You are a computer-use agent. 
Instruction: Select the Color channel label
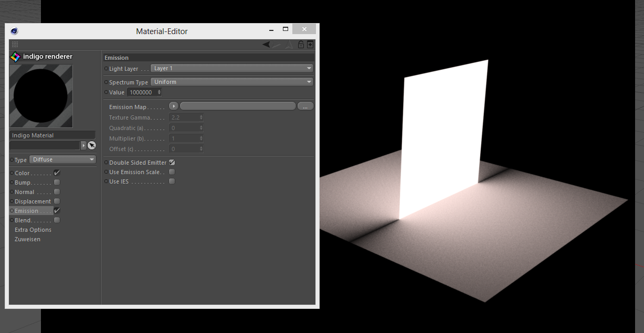[23, 173]
